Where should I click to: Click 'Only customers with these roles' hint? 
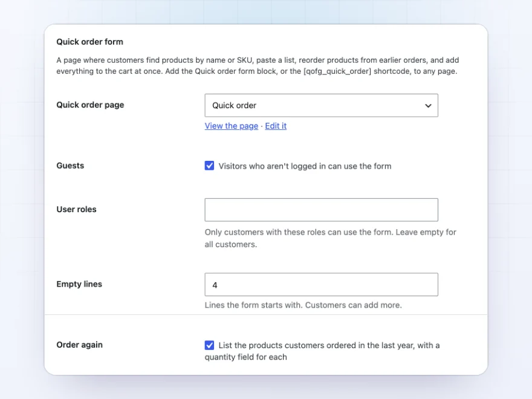coord(331,238)
